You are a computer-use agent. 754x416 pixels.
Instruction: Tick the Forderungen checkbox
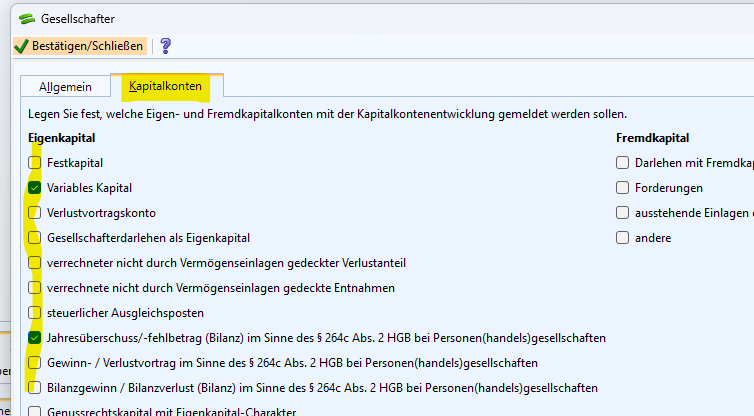coord(623,187)
